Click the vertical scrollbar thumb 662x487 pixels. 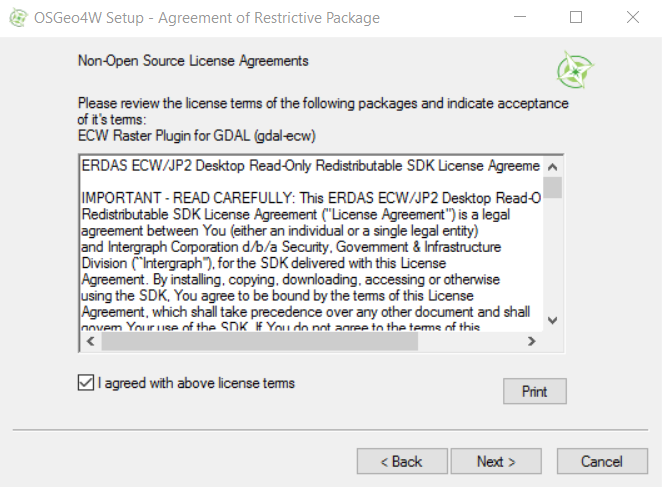point(552,187)
